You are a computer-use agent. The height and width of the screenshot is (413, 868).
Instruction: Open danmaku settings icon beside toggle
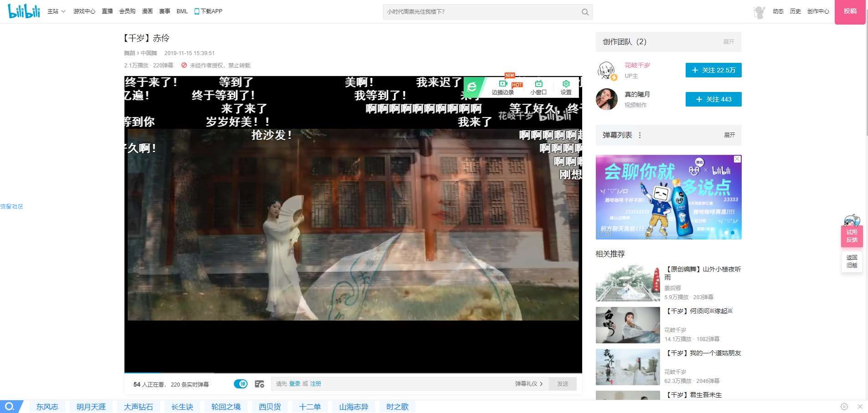click(x=259, y=384)
